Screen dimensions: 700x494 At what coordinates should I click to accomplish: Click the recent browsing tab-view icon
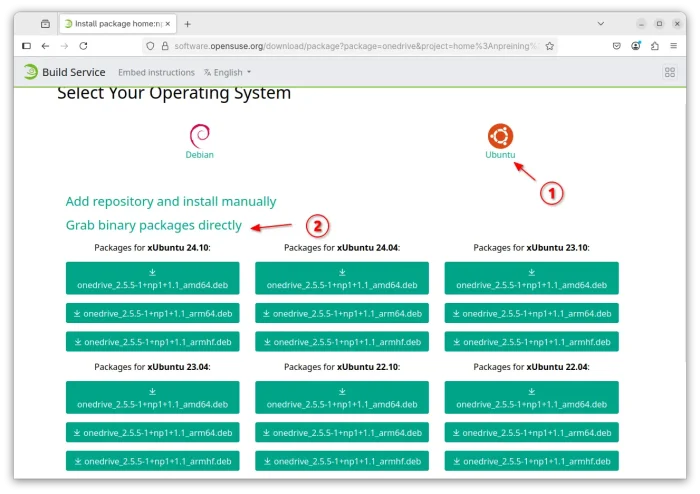point(45,24)
